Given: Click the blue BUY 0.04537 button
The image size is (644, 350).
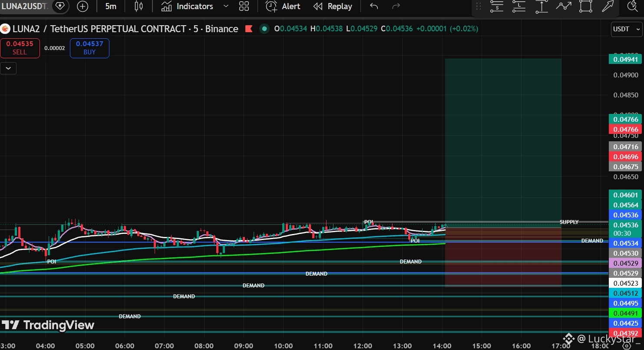Looking at the screenshot, I should coord(89,48).
